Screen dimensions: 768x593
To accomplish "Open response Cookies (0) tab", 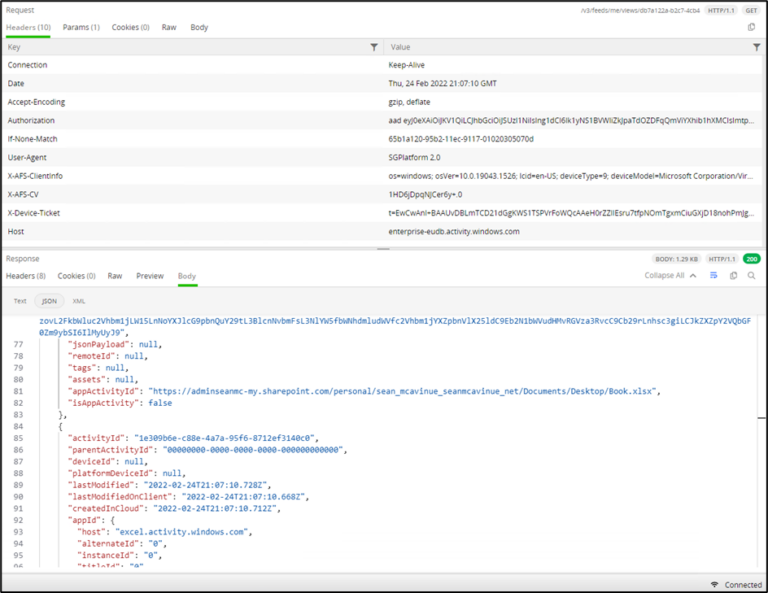I will (x=76, y=276).
